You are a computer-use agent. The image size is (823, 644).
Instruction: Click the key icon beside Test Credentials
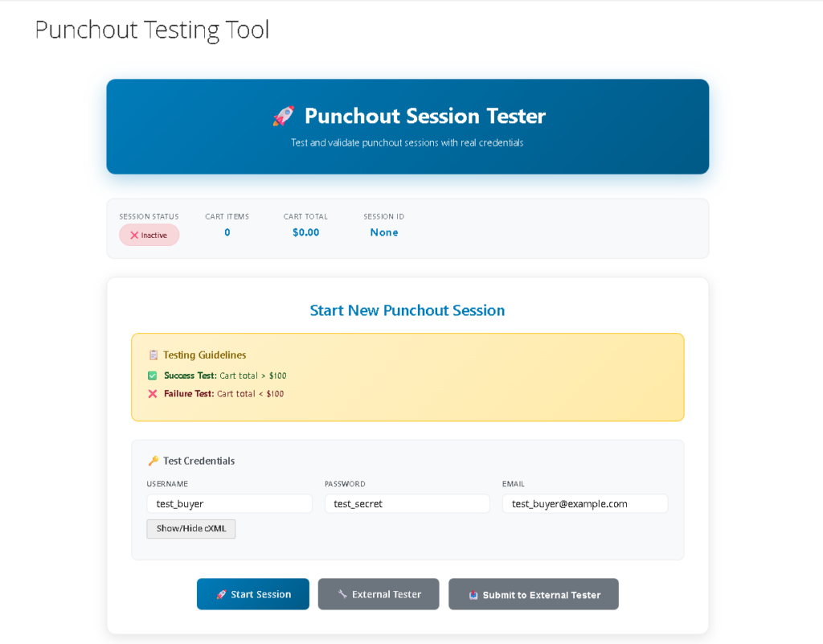(153, 461)
